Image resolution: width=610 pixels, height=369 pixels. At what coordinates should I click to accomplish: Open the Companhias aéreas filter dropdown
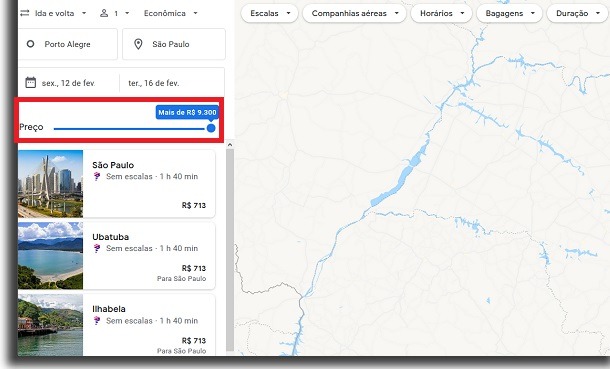coord(354,13)
